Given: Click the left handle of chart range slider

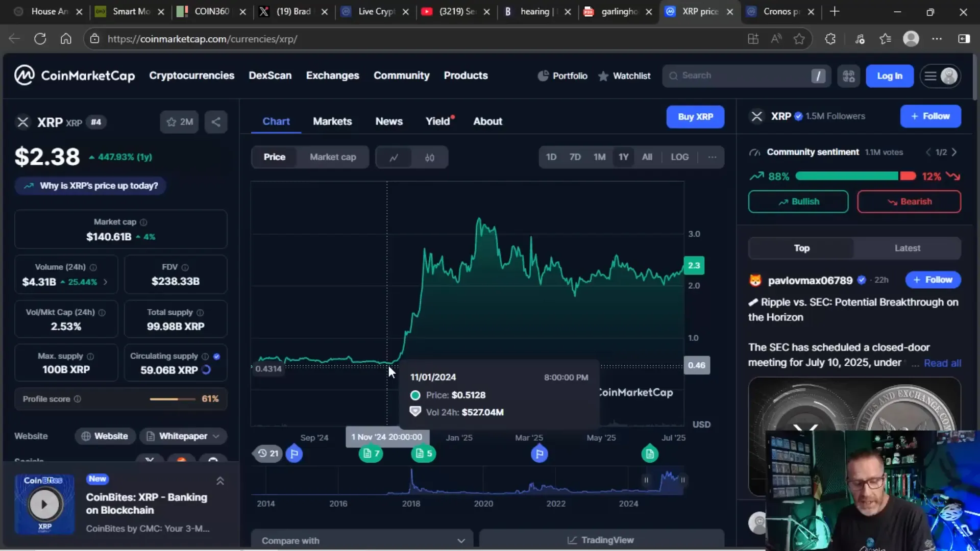Looking at the screenshot, I should (646, 480).
